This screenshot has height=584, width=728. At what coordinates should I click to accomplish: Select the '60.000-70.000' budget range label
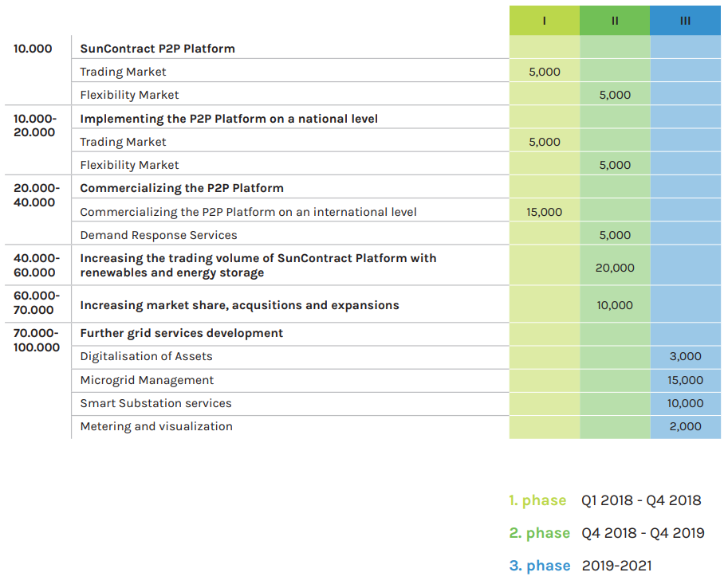pyautogui.click(x=37, y=303)
